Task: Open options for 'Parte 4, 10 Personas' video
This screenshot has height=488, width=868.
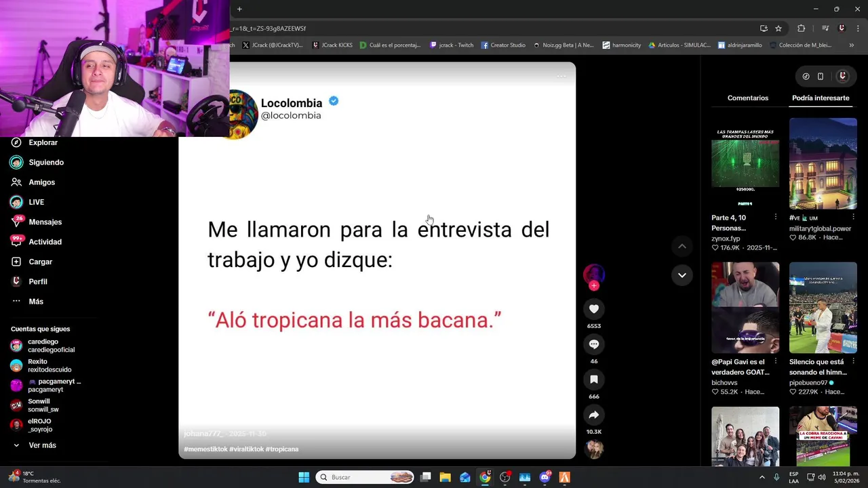Action: point(776,218)
